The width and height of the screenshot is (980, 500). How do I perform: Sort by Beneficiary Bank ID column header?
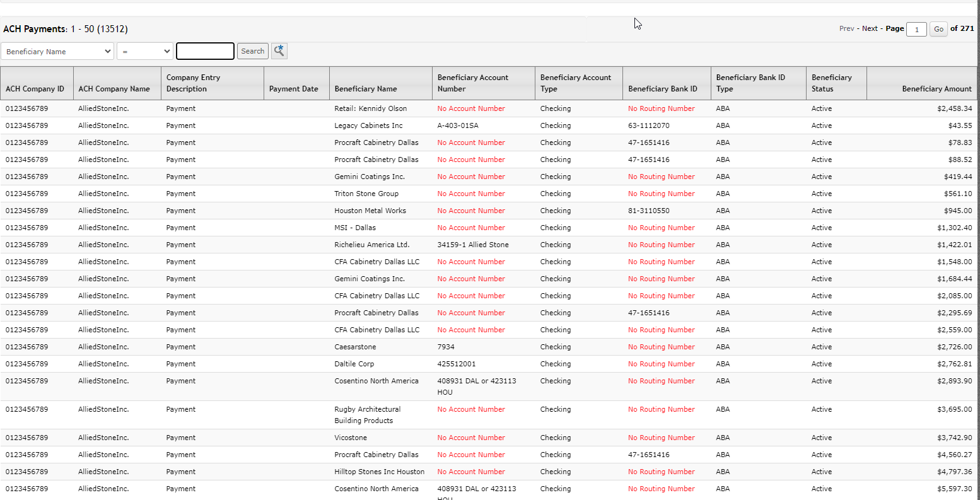667,83
